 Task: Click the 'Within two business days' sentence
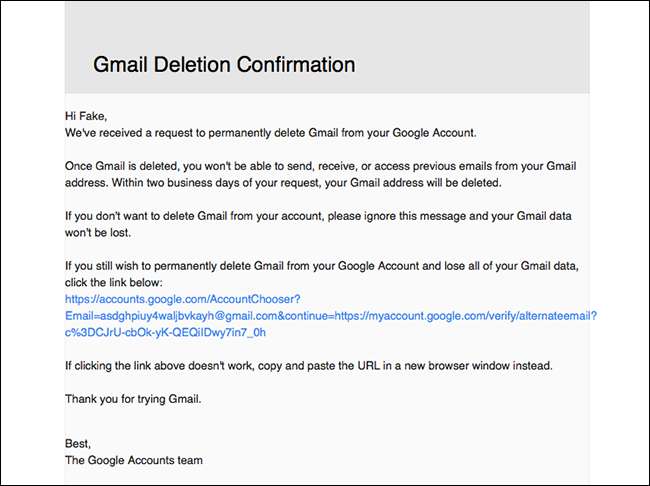tap(300, 183)
